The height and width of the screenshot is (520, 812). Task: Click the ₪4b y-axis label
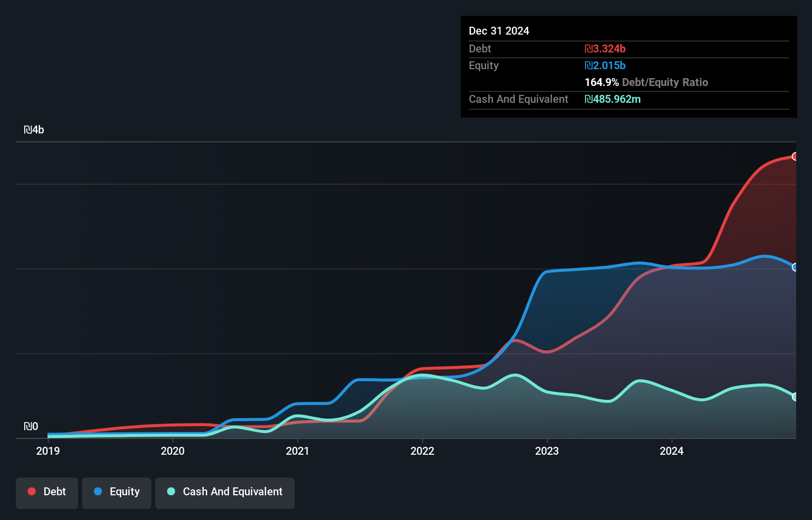[34, 130]
